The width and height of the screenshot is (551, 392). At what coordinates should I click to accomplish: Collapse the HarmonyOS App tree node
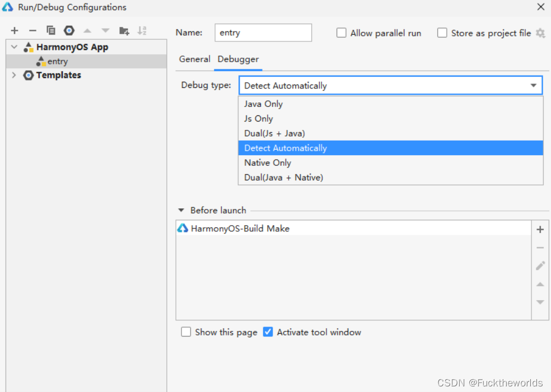tap(14, 46)
